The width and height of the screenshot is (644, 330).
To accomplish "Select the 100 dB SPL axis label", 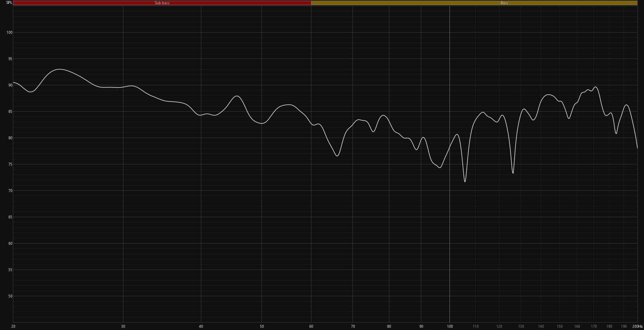I will point(9,32).
